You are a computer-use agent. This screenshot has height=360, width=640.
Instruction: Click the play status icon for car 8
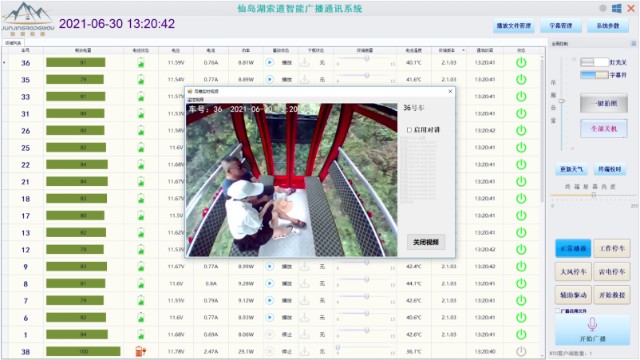point(269,283)
